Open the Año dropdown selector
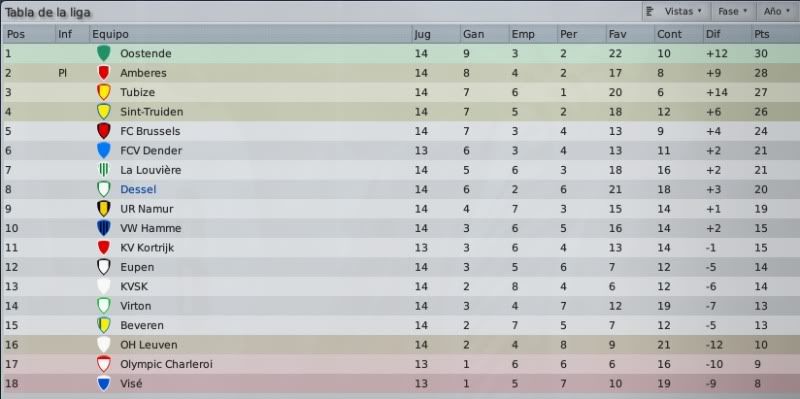The image size is (800, 399). pos(776,11)
